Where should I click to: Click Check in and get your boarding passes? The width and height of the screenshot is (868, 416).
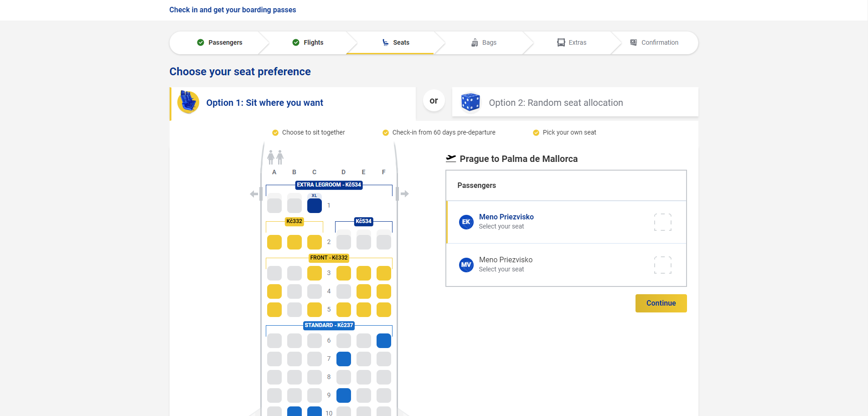[x=232, y=10]
